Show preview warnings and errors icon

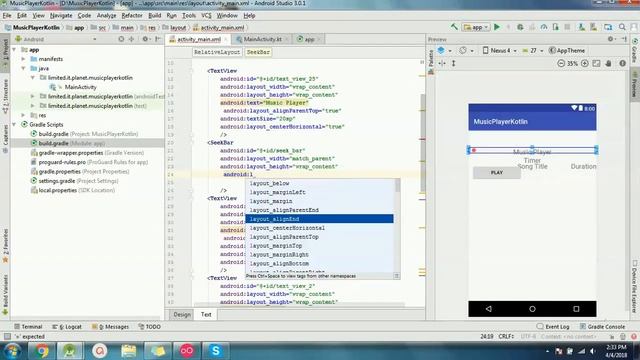622,63
